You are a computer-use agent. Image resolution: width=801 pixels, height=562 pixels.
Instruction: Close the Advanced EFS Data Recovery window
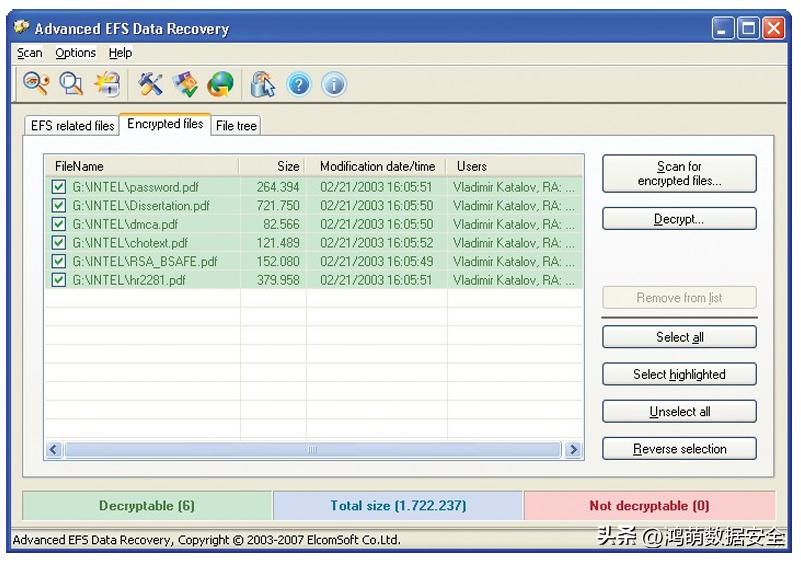[x=773, y=29]
